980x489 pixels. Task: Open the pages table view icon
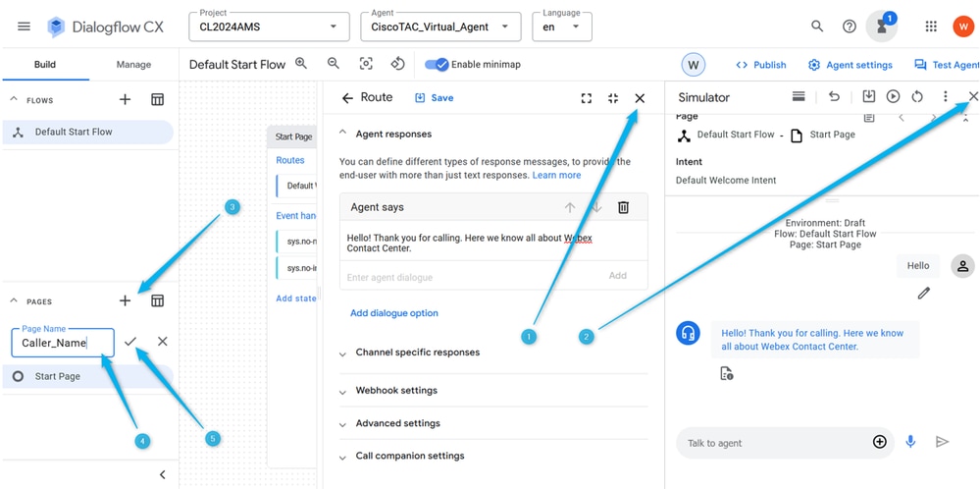point(158,300)
